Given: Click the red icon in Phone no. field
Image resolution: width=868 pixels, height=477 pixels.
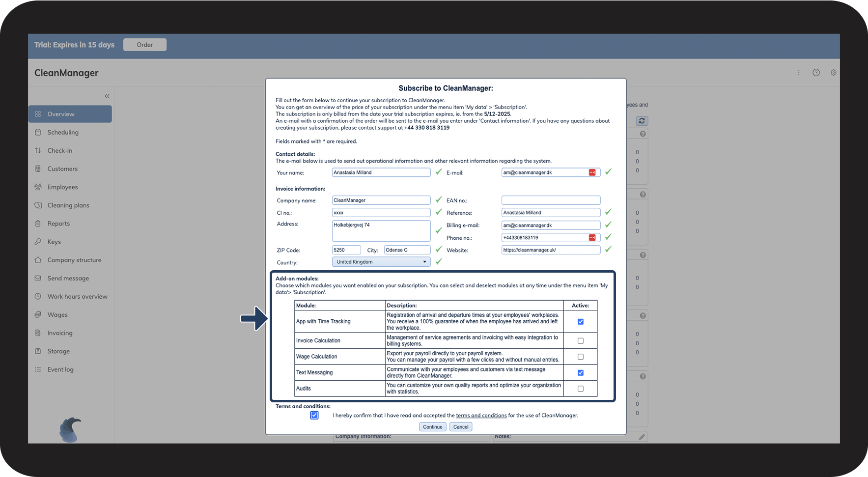Looking at the screenshot, I should 592,238.
